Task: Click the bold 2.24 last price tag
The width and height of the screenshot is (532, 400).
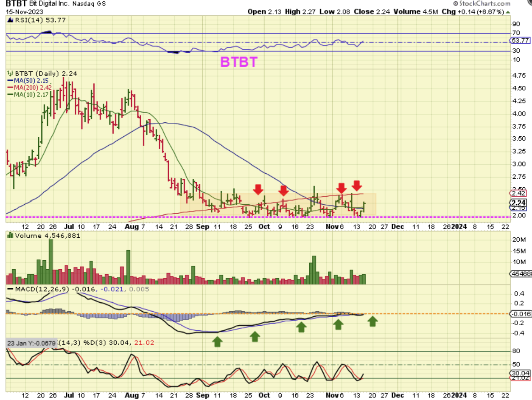Action: (x=518, y=203)
